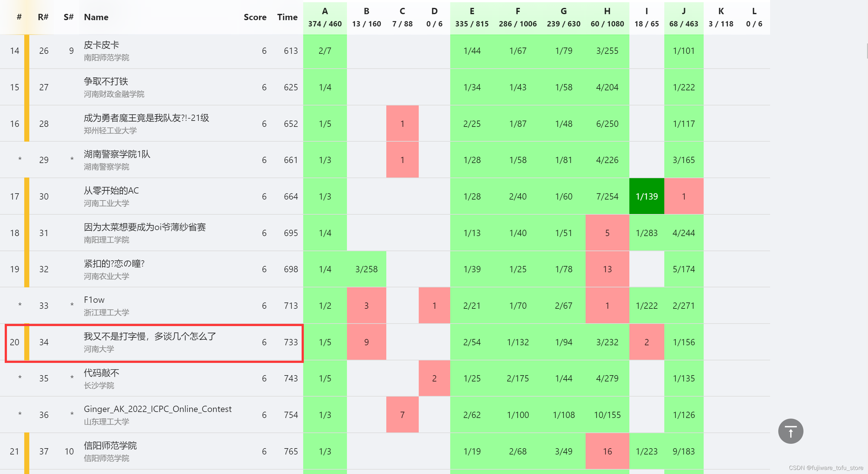Click red cell showing 13 attempts
Viewport: 868px width, 474px height.
coord(607,269)
